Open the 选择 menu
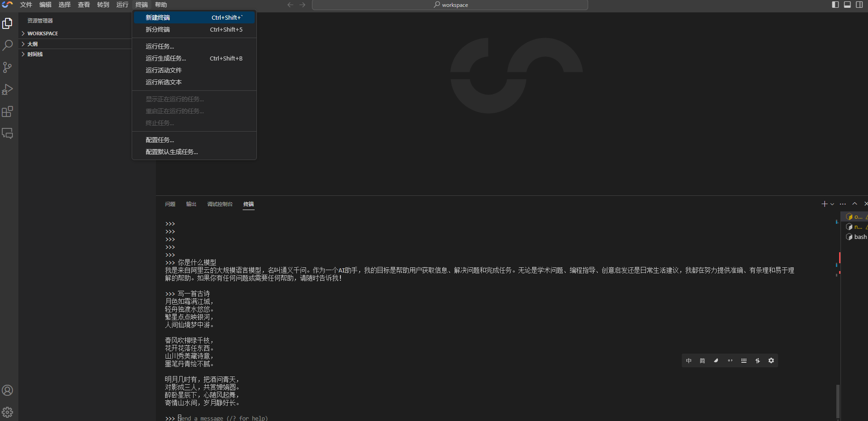The image size is (868, 421). coord(65,5)
